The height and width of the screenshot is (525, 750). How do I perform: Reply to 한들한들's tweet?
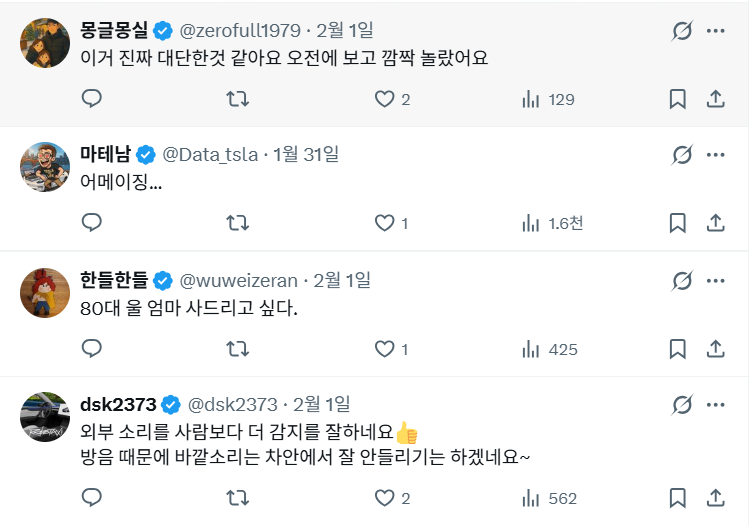coord(92,349)
